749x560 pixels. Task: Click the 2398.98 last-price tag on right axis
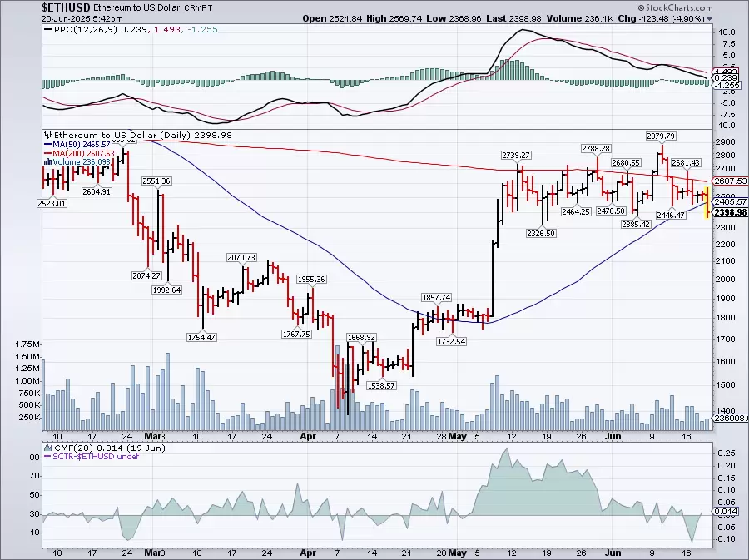pos(730,213)
